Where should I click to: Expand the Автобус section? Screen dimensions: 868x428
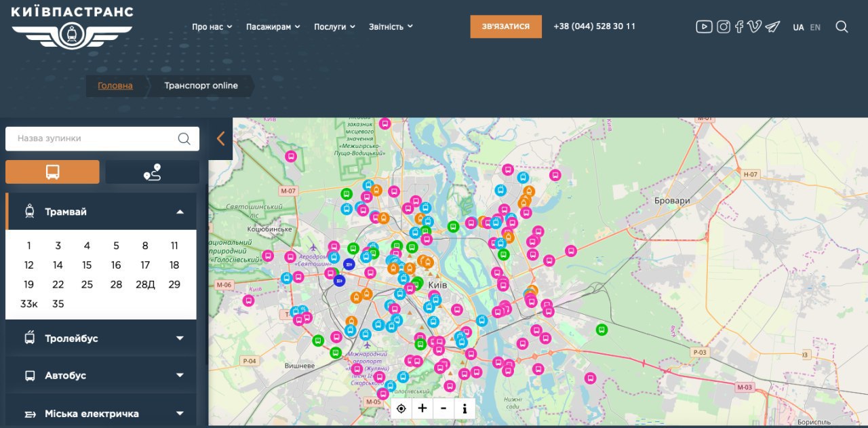click(x=102, y=375)
